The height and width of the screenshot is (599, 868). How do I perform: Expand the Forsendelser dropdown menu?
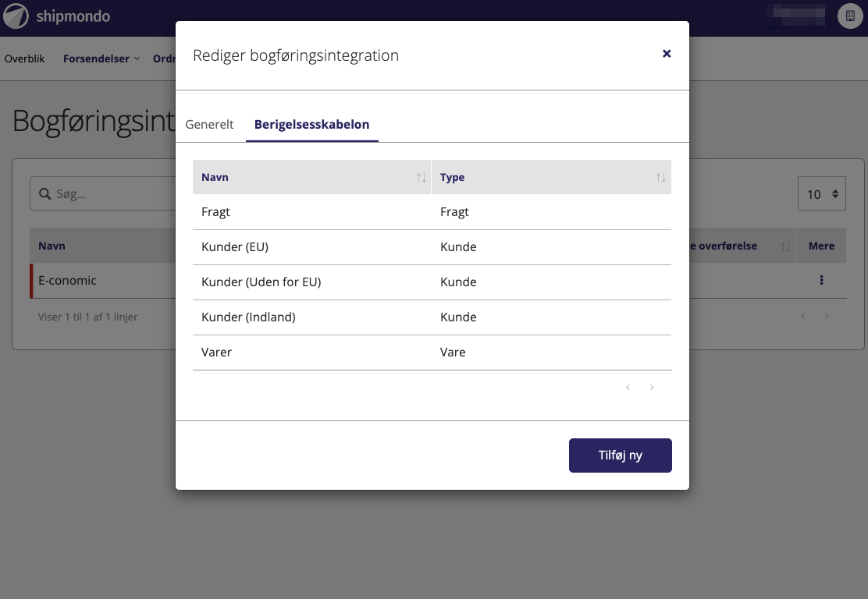101,58
